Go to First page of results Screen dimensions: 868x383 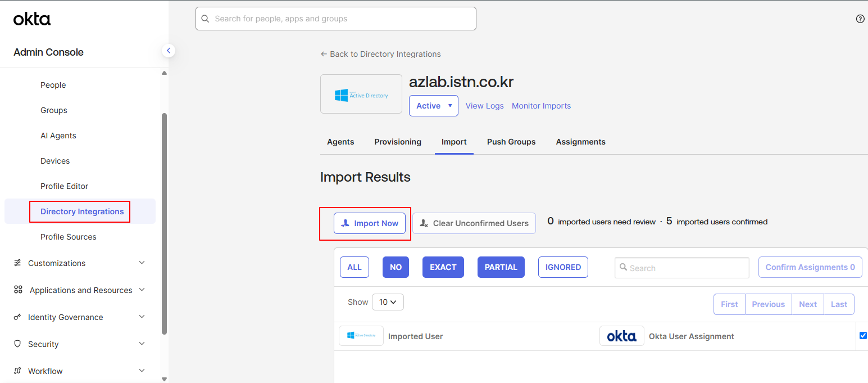coord(729,304)
